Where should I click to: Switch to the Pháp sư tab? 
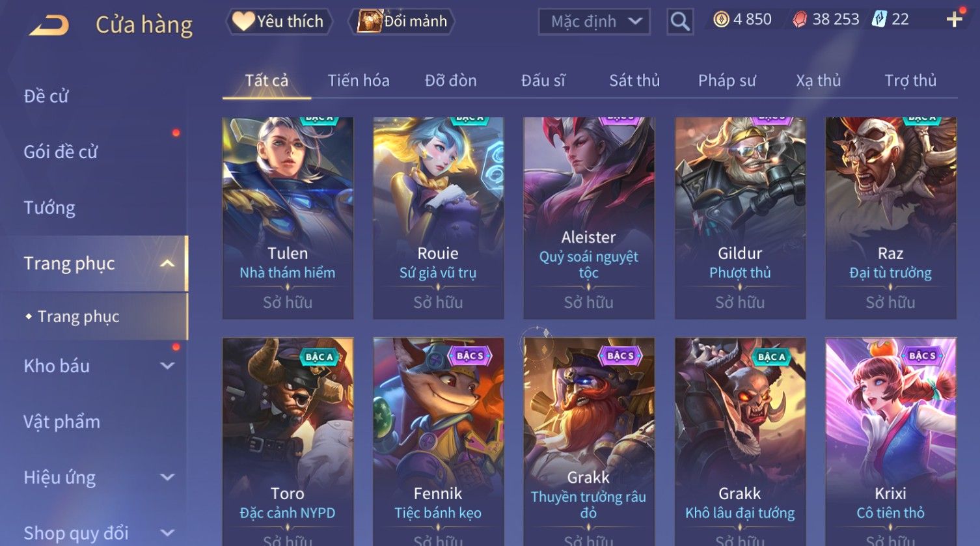pyautogui.click(x=727, y=81)
